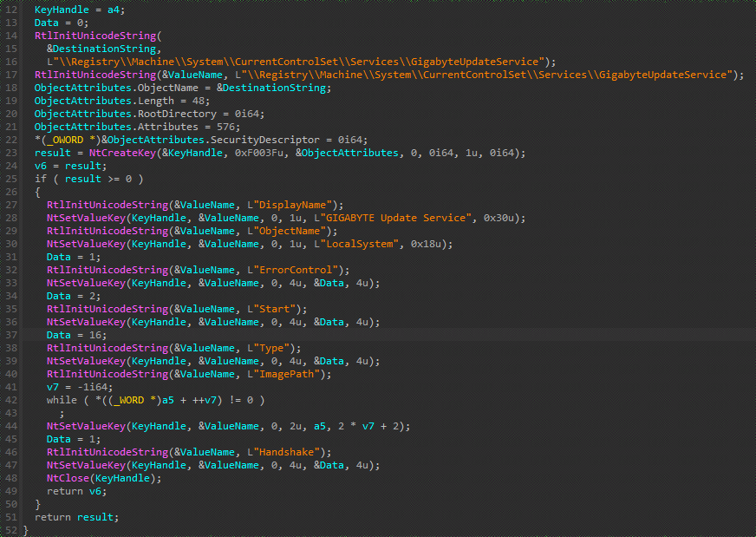The height and width of the screenshot is (537, 756).
Task: Click NtSetValueKey on line 36
Action: [x=87, y=323]
